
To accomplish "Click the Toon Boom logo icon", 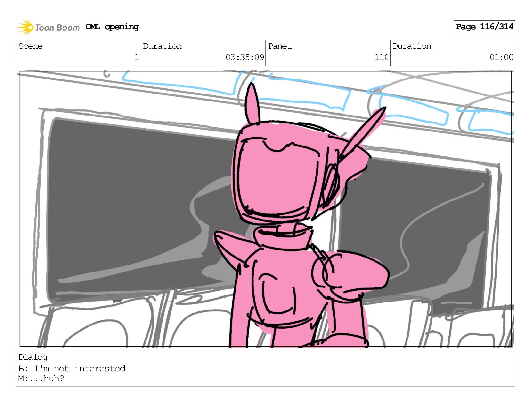I will point(26,27).
